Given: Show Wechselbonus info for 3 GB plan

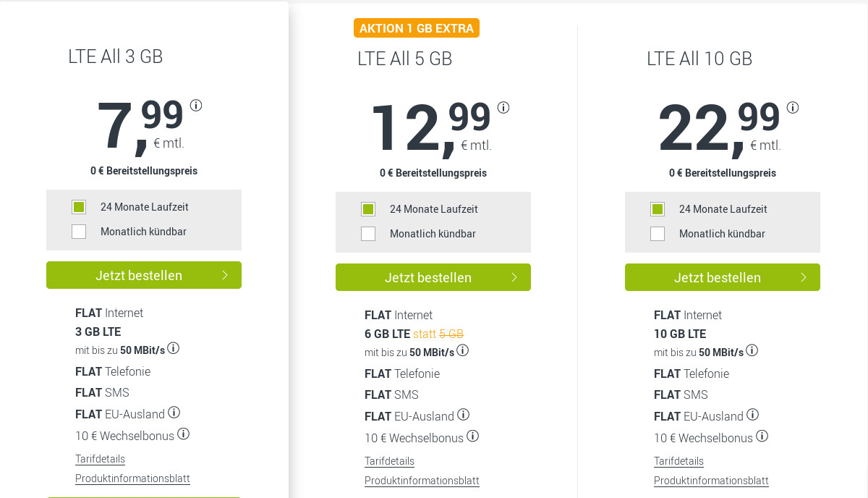Looking at the screenshot, I should tap(184, 434).
